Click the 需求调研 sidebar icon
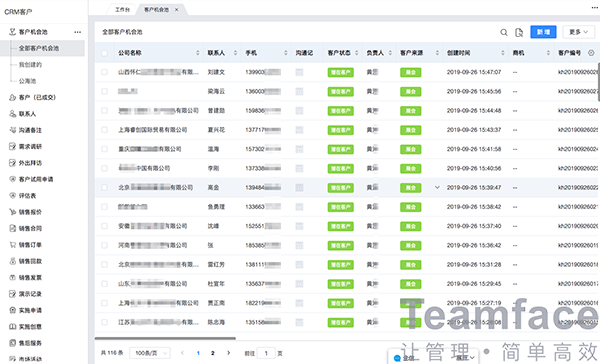The image size is (600, 364). 13,147
